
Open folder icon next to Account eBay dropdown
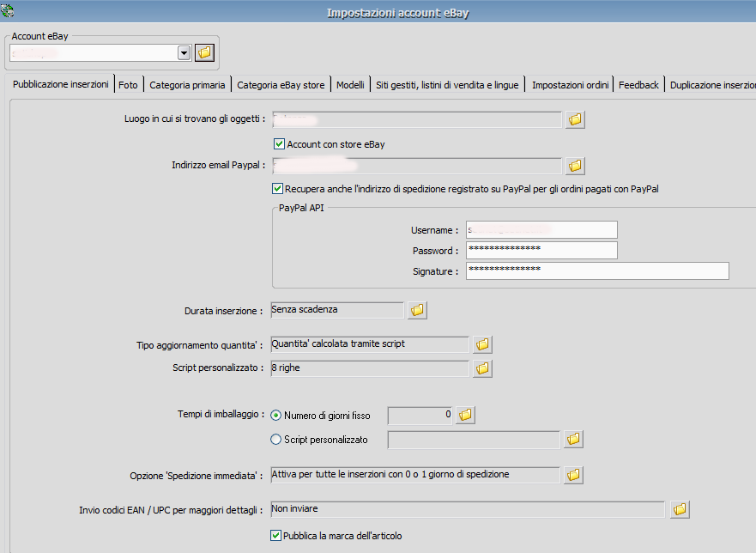pyautogui.click(x=204, y=52)
